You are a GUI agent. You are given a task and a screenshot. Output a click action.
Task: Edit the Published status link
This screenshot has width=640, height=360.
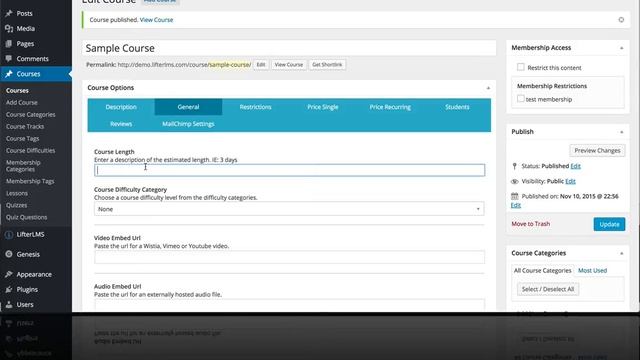576,166
